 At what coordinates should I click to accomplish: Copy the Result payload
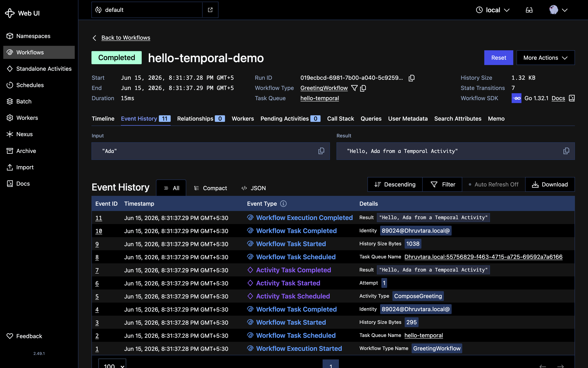pyautogui.click(x=566, y=151)
